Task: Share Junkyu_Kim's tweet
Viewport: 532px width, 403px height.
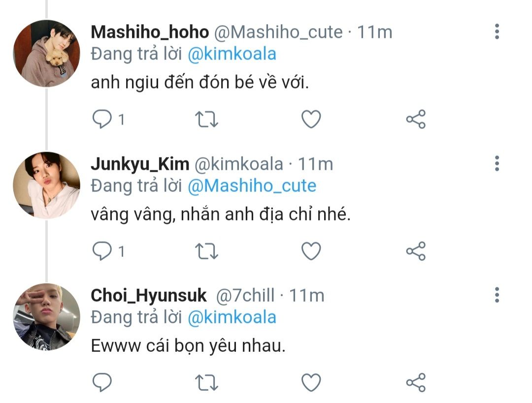Action: point(416,251)
